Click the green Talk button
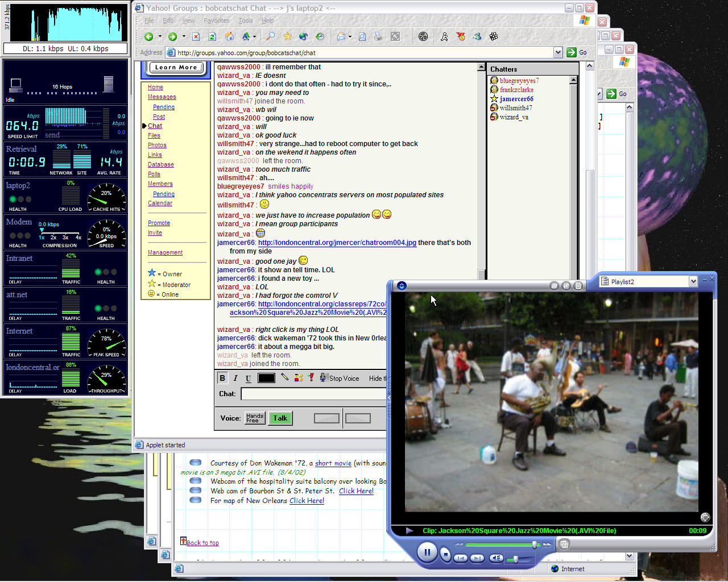Image resolution: width=728 pixels, height=582 pixels. point(280,418)
